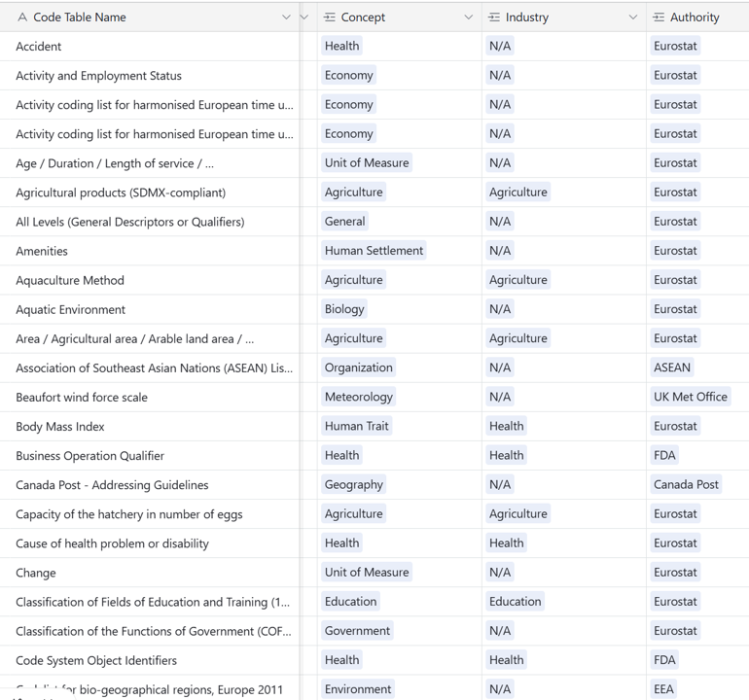Open the Aquaculture Method row
Screen dimensions: 749x700
point(70,280)
